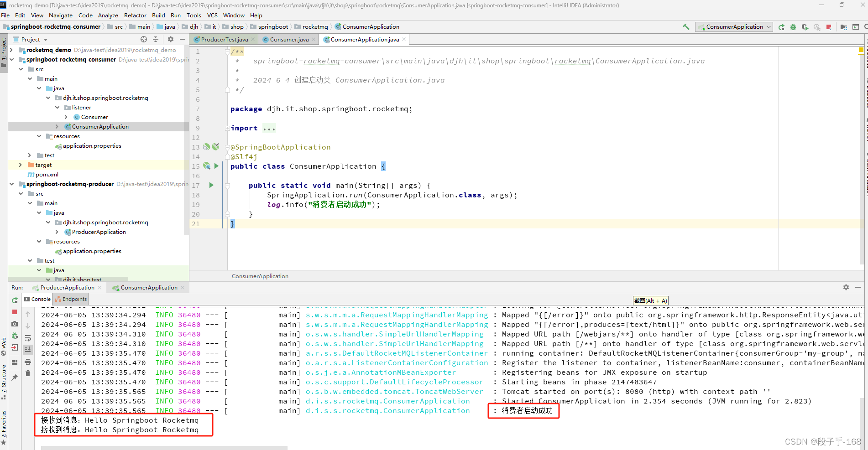868x450 pixels.
Task: Debug ConsumerApplication with the bug icon
Action: [793, 27]
